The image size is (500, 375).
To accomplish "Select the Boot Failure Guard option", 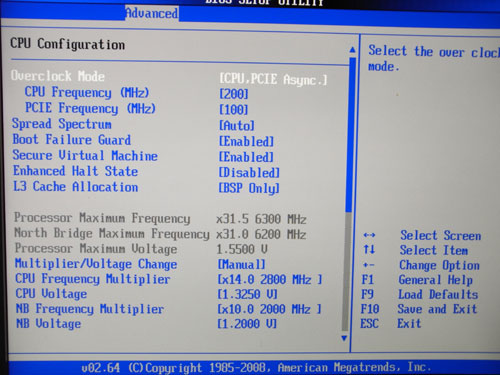I will 72,139.
